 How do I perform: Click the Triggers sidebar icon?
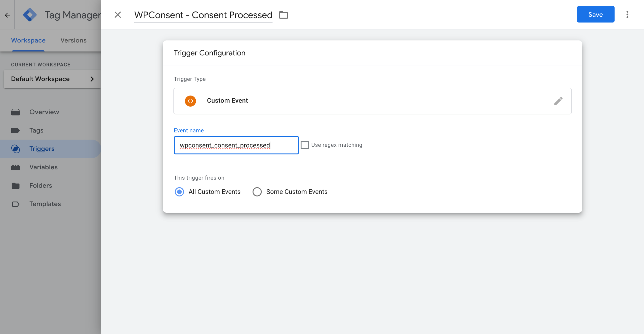click(x=16, y=149)
